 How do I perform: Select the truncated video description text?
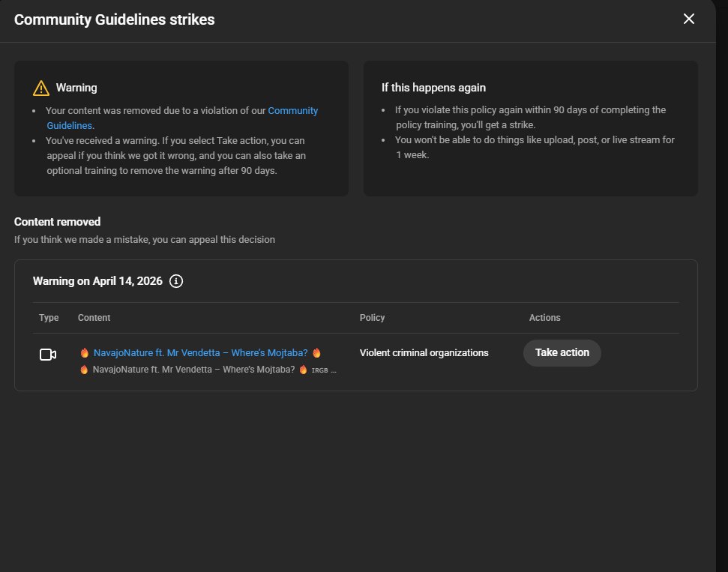pos(208,370)
